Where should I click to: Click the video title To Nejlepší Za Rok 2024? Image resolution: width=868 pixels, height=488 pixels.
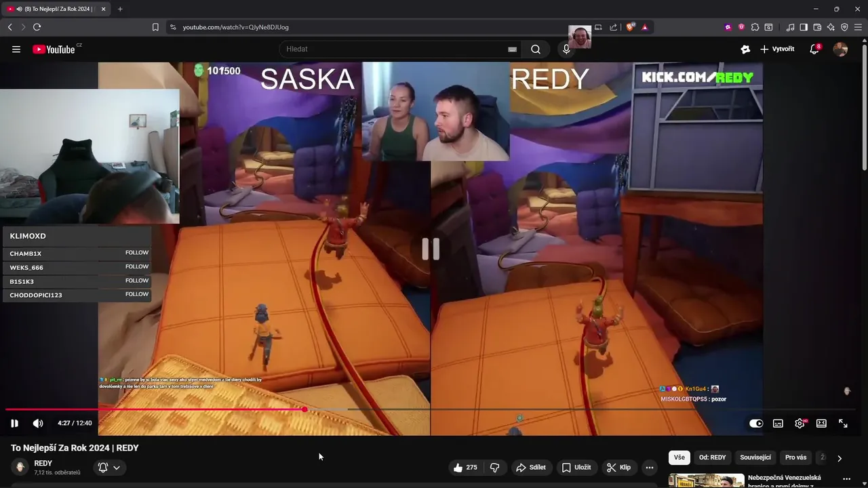75,448
